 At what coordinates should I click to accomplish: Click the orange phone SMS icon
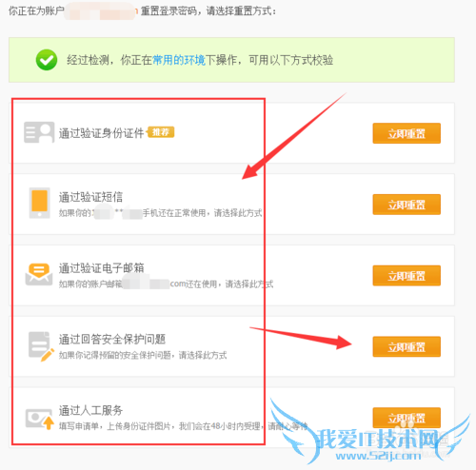pyautogui.click(x=40, y=203)
